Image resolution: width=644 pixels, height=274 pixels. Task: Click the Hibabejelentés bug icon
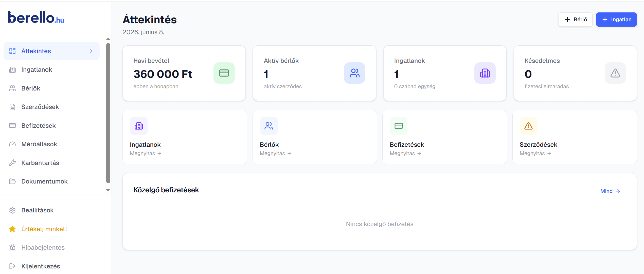[12, 248]
